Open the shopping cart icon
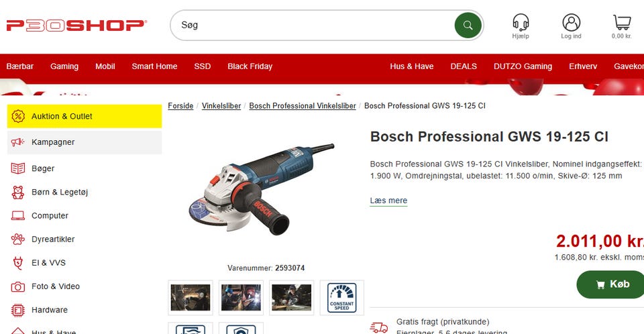Image resolution: width=644 pixels, height=334 pixels. [x=622, y=22]
